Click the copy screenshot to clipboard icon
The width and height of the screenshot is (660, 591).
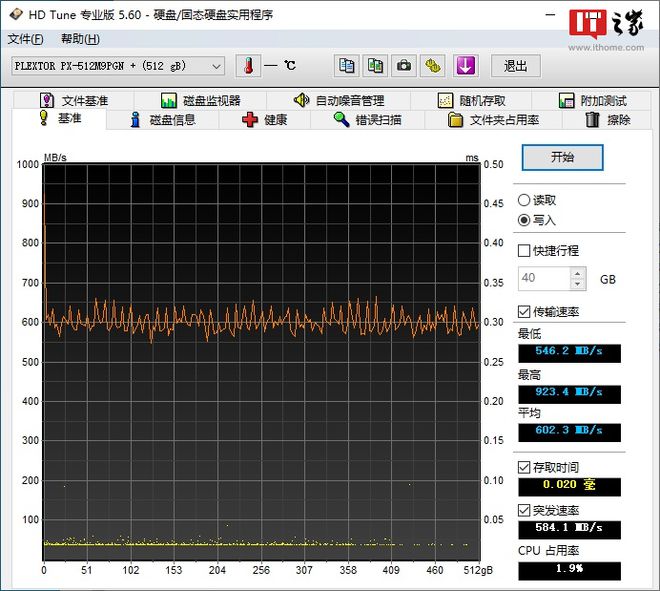(375, 66)
